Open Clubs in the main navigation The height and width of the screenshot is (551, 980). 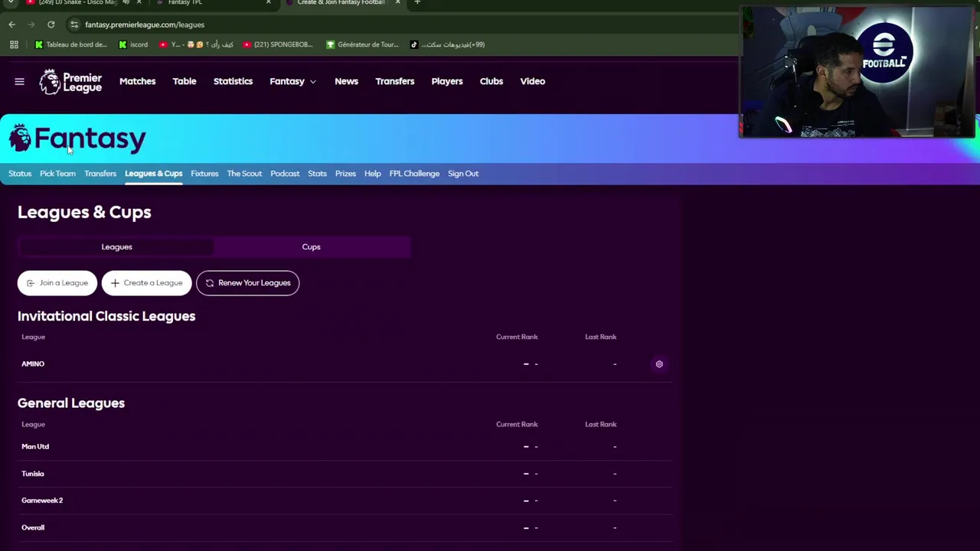pyautogui.click(x=492, y=81)
